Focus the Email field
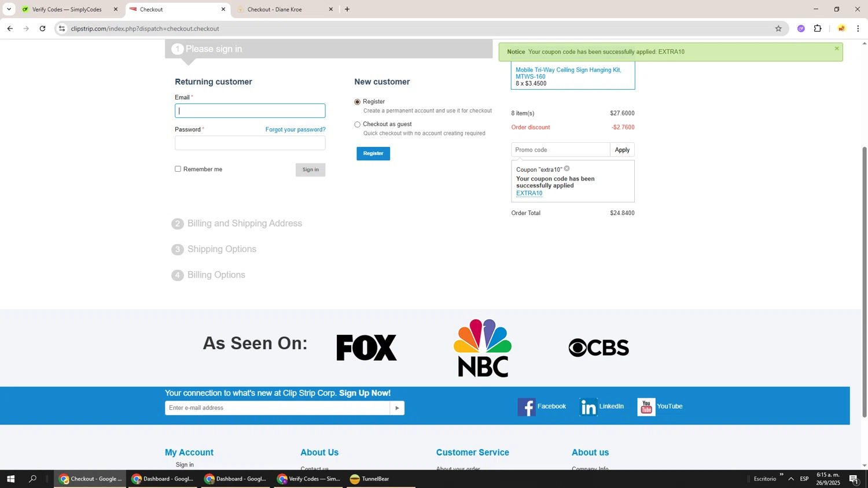 tap(250, 111)
